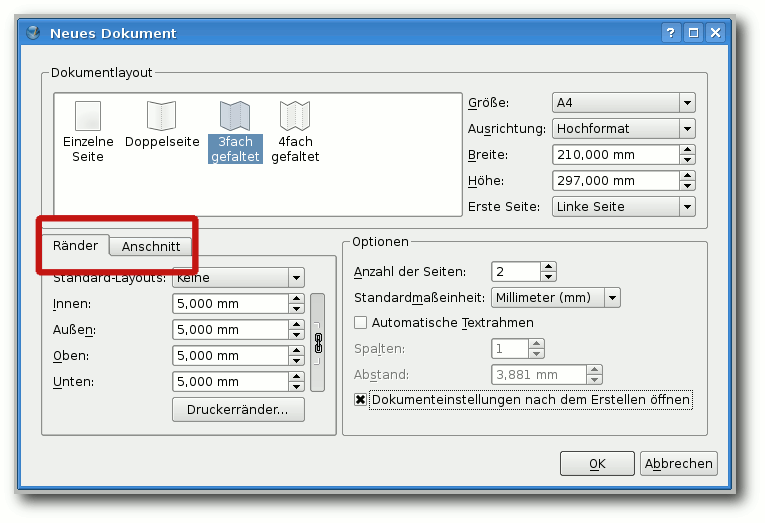Open the Erste Seite dropdown
This screenshot has width=765, height=523.
(624, 207)
